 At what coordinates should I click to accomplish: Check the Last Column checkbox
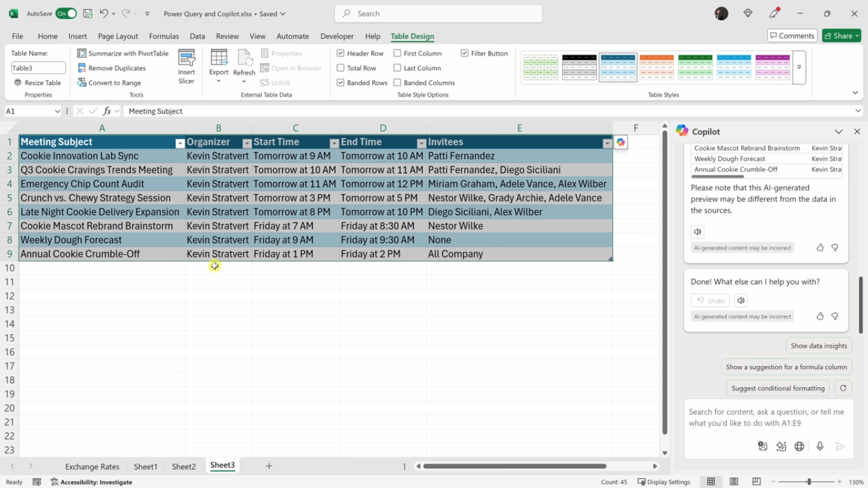pos(397,68)
